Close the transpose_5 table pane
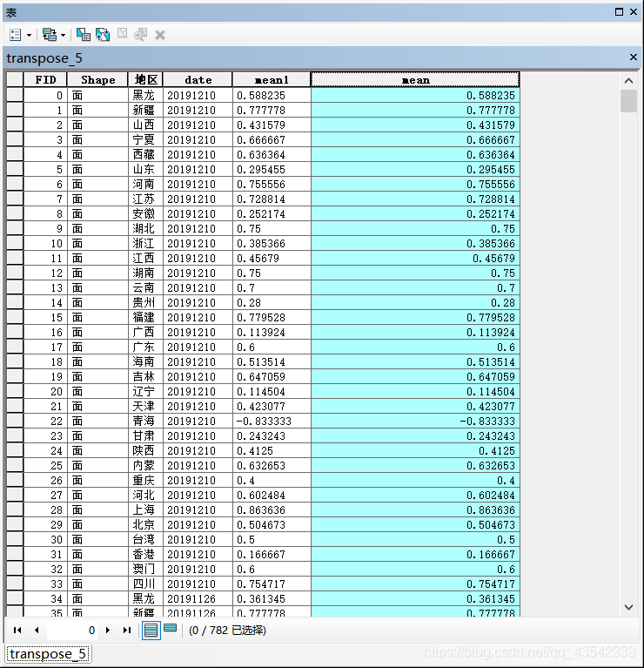Image resolution: width=644 pixels, height=668 pixels. pyautogui.click(x=634, y=57)
